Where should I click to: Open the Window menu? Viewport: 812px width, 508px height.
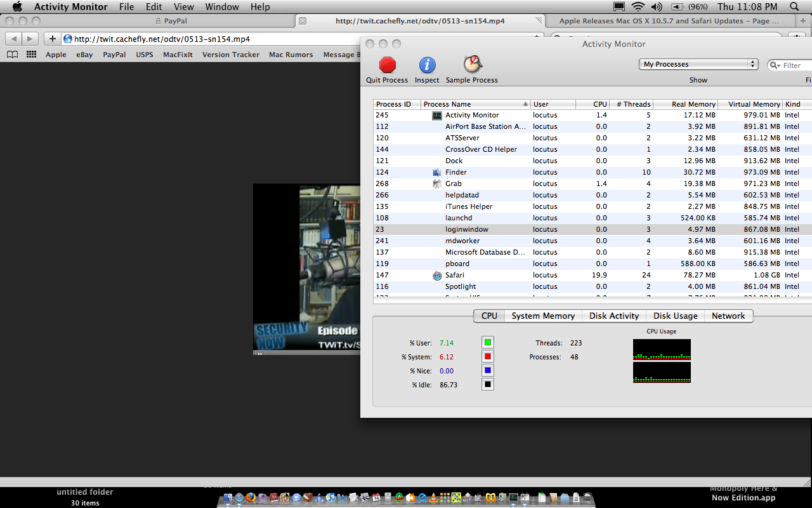click(222, 7)
